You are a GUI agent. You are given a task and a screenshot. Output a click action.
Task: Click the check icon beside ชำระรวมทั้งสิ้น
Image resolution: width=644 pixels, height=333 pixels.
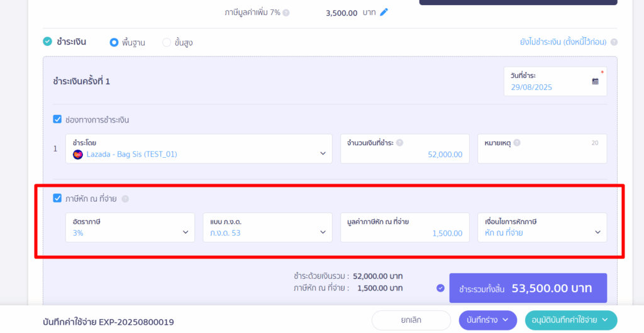pos(440,288)
